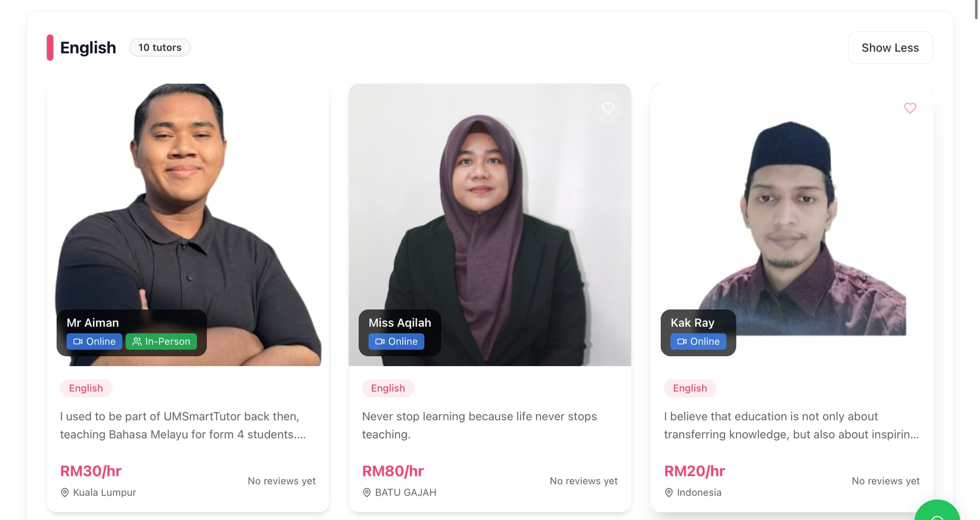Click Kak Ray's name label

[x=692, y=322]
